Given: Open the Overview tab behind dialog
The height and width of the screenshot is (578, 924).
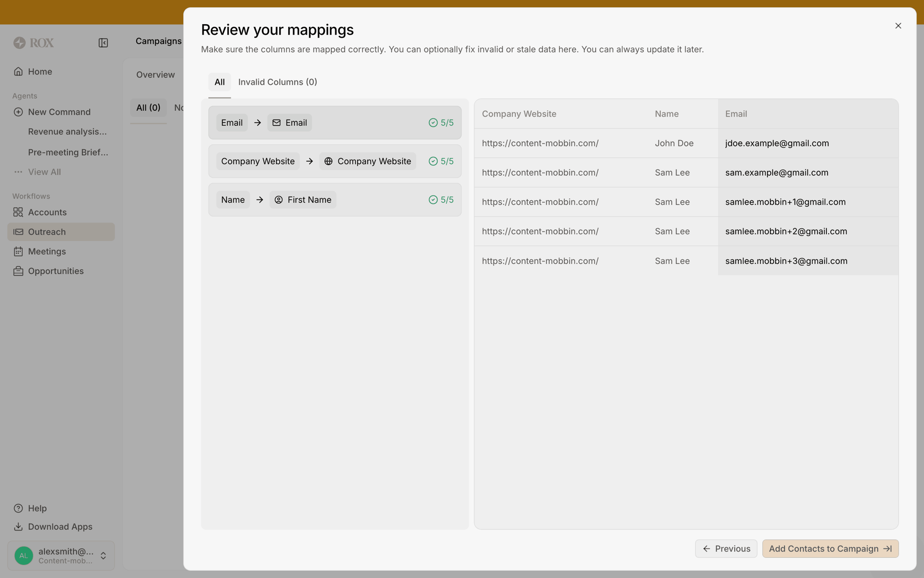Looking at the screenshot, I should click(x=155, y=75).
